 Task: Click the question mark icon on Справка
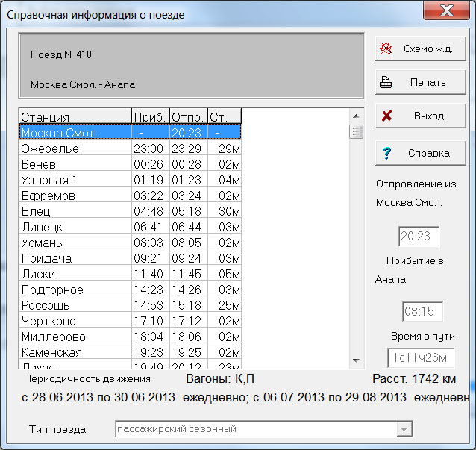tap(386, 153)
